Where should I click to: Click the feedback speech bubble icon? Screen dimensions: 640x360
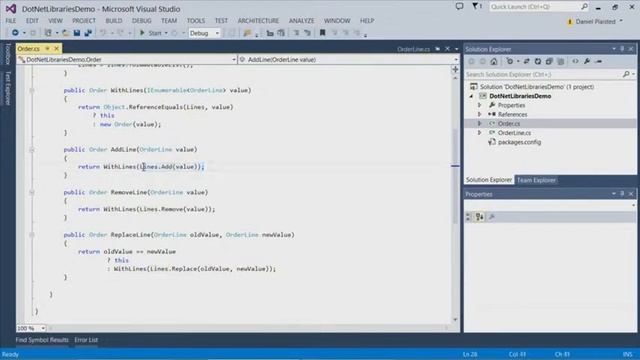(x=460, y=6)
